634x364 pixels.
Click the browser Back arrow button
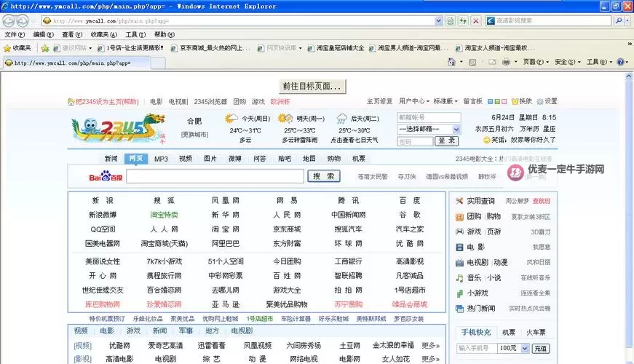point(9,20)
